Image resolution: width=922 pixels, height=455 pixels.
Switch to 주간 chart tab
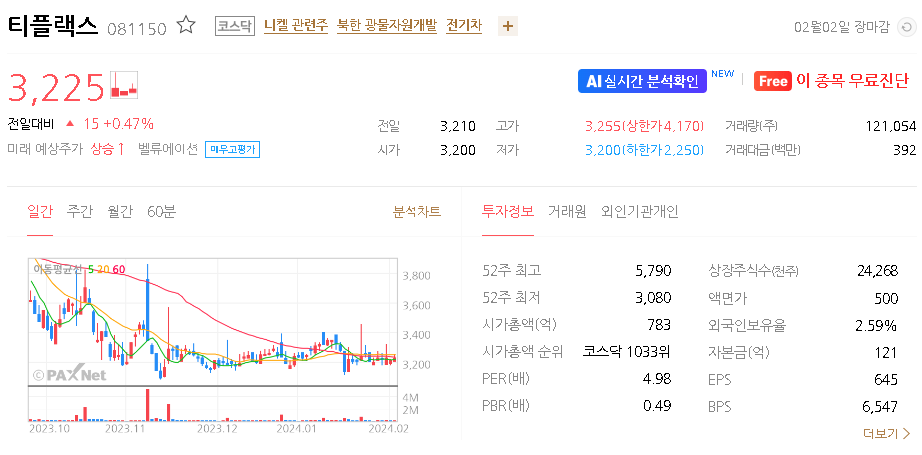(x=79, y=212)
